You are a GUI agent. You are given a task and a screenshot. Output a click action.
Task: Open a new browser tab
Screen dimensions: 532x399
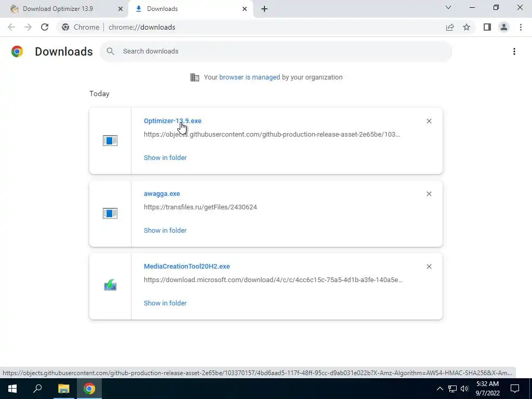(264, 9)
